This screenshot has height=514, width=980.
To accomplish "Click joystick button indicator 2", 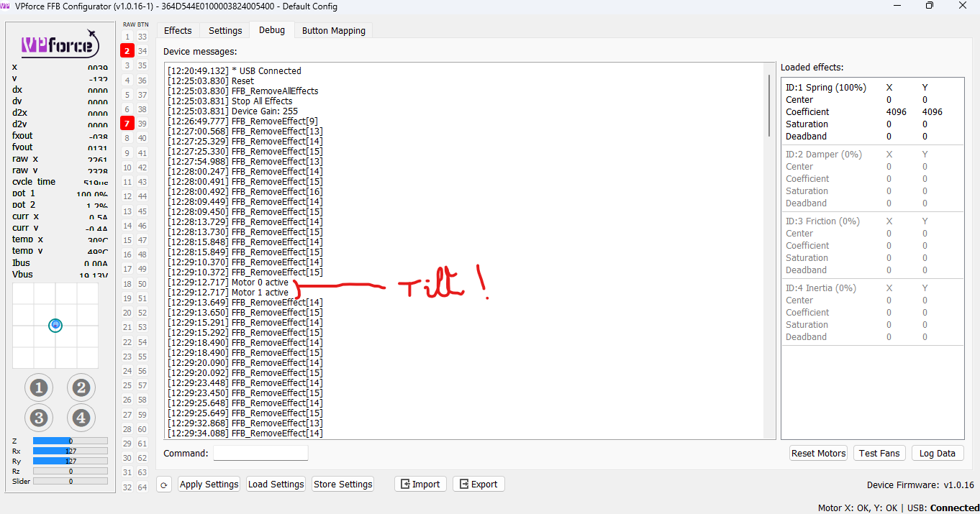I will tap(81, 388).
